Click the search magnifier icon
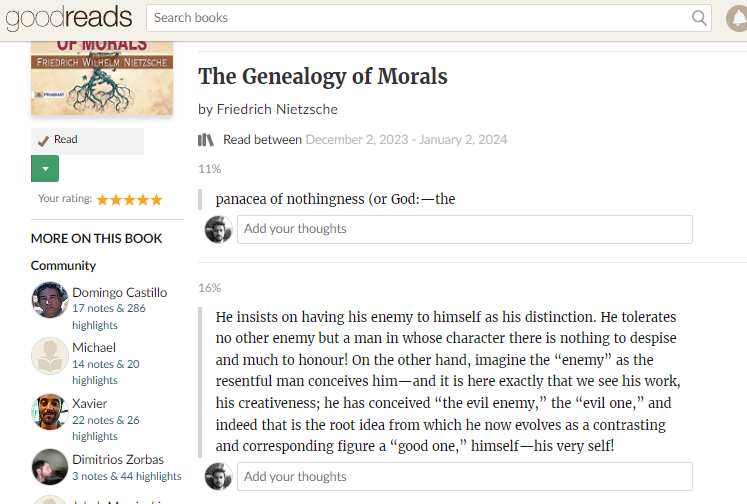This screenshot has width=747, height=504. tap(699, 17)
